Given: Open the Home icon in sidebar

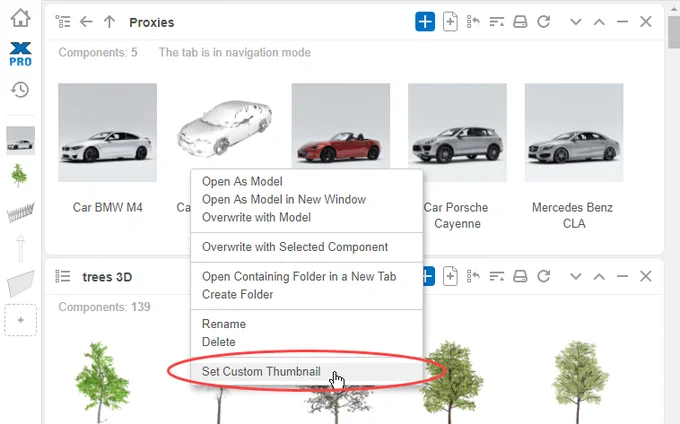Looking at the screenshot, I should point(20,18).
